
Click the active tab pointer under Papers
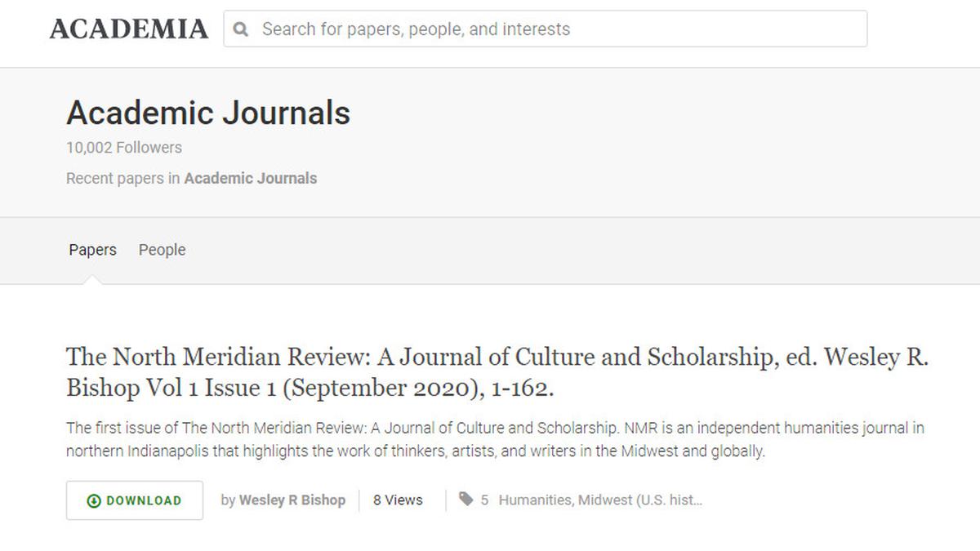click(x=92, y=279)
